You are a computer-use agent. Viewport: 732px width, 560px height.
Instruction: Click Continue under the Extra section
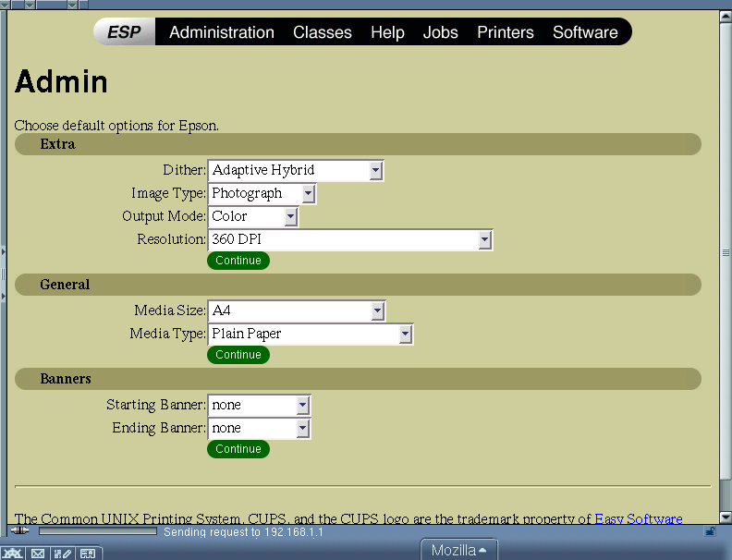point(238,261)
